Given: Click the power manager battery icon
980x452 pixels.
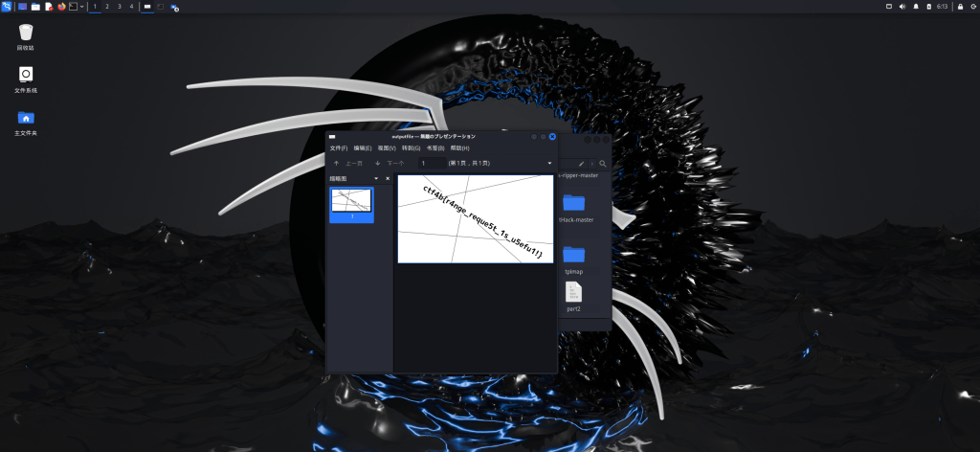Looking at the screenshot, I should point(928,7).
